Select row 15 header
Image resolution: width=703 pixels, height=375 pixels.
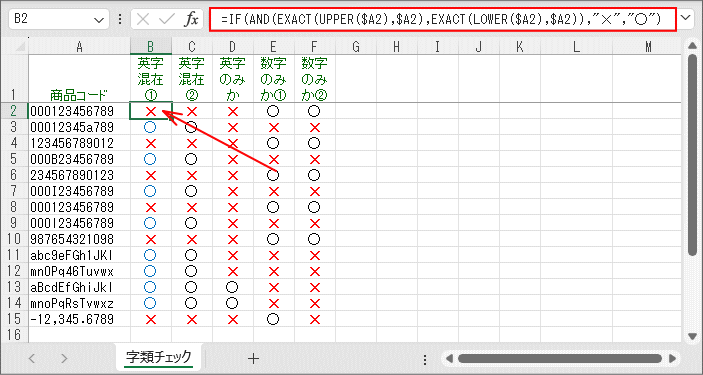[x=14, y=319]
